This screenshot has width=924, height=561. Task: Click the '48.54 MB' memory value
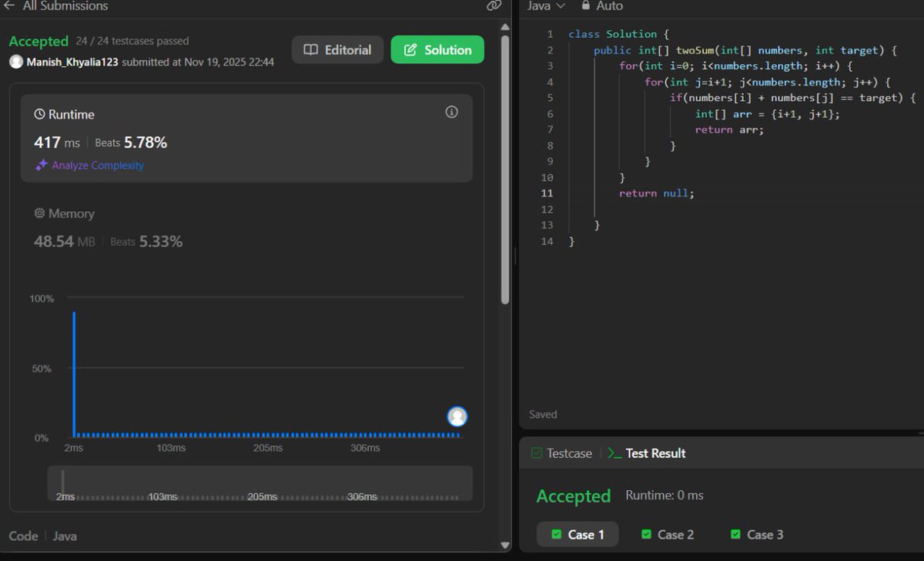65,242
